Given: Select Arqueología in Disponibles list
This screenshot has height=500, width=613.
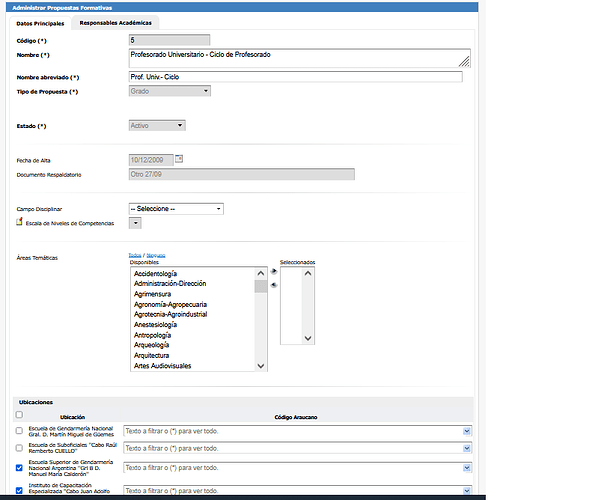Looking at the screenshot, I should (151, 345).
